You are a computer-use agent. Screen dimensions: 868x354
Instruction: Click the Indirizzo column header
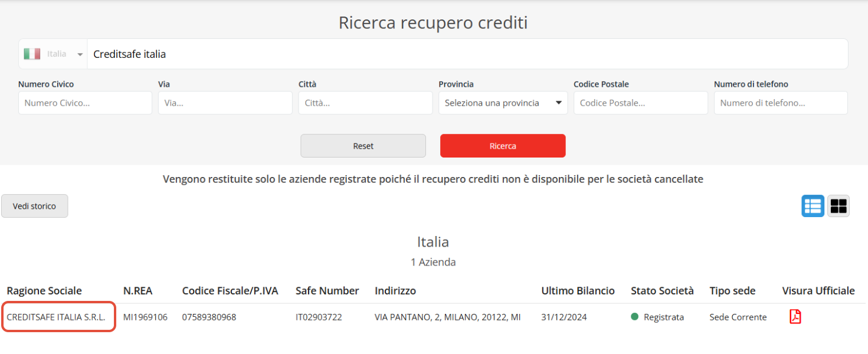[395, 291]
